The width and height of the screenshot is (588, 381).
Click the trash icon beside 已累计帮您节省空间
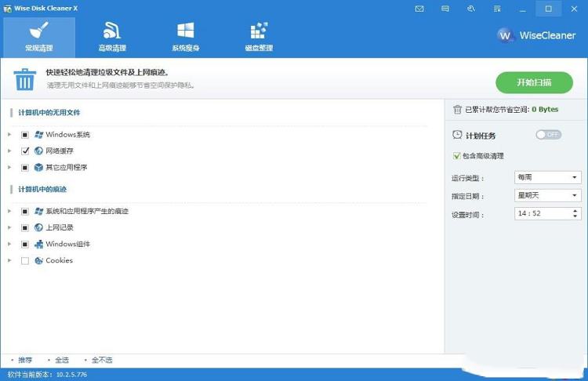[x=457, y=110]
